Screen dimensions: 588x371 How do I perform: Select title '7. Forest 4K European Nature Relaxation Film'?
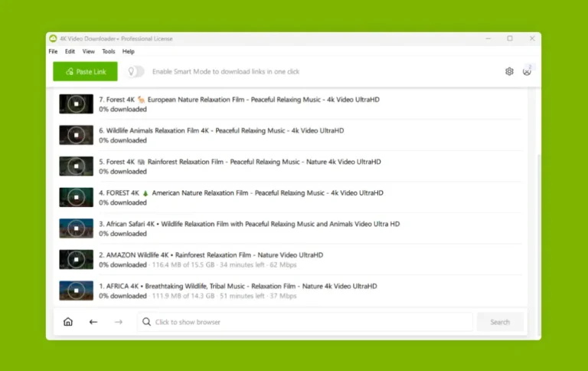tap(239, 100)
